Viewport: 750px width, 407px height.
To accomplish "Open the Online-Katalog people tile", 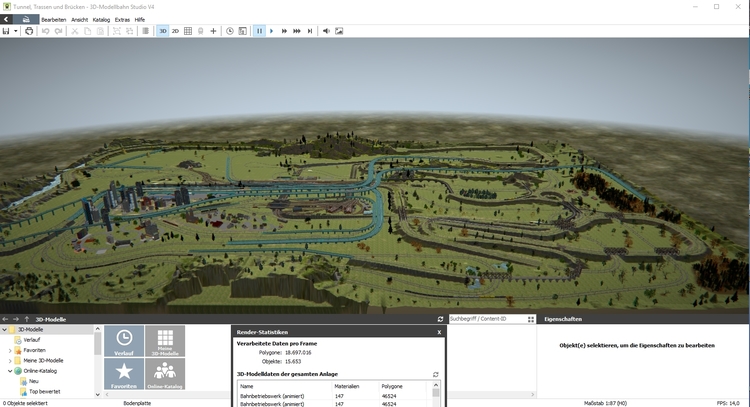I will pos(165,374).
